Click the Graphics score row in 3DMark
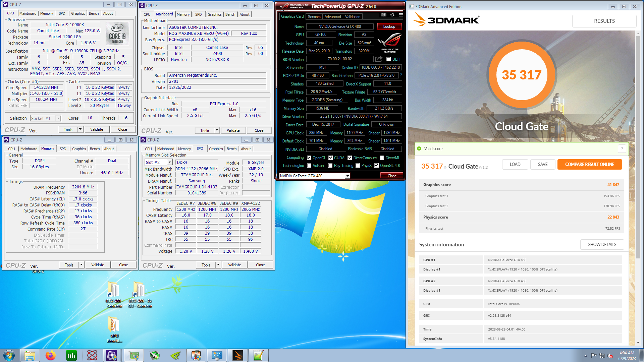 coord(521,185)
